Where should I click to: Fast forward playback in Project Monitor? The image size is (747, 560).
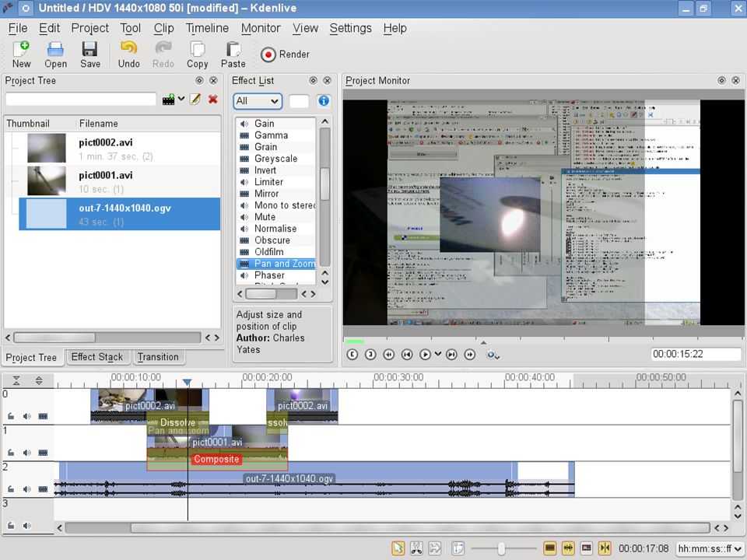click(470, 355)
